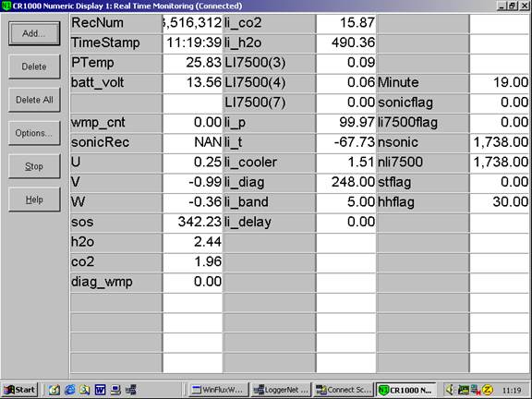Click the Add... button

[34, 33]
